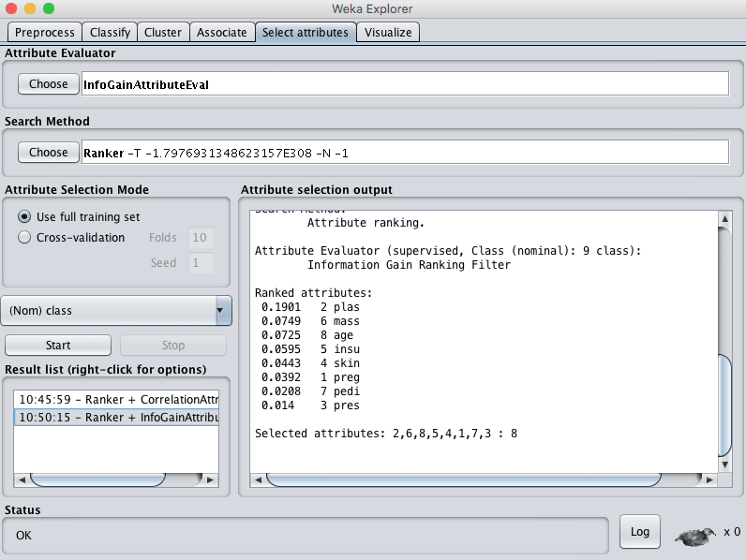Viewport: 746px width, 560px height.
Task: Click the Seed value field
Action: click(x=201, y=263)
